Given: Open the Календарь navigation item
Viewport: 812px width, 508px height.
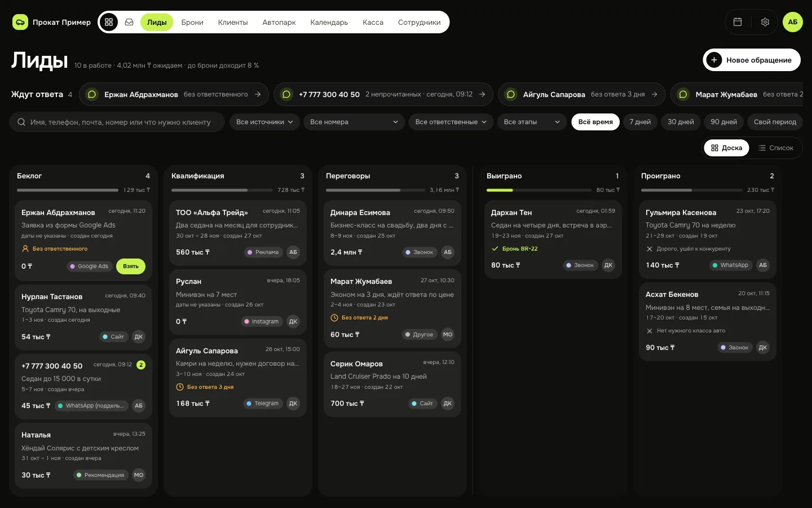Looking at the screenshot, I should [329, 22].
